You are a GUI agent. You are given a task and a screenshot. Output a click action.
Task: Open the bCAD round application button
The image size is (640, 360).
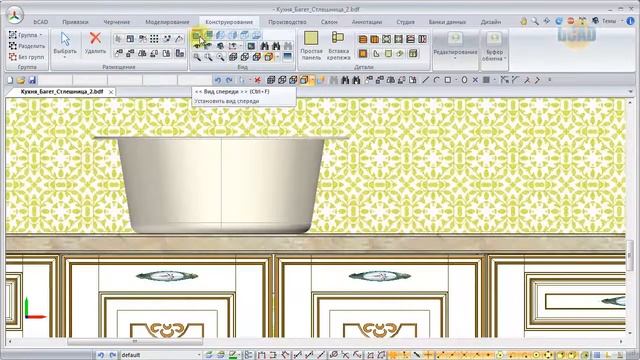click(15, 15)
